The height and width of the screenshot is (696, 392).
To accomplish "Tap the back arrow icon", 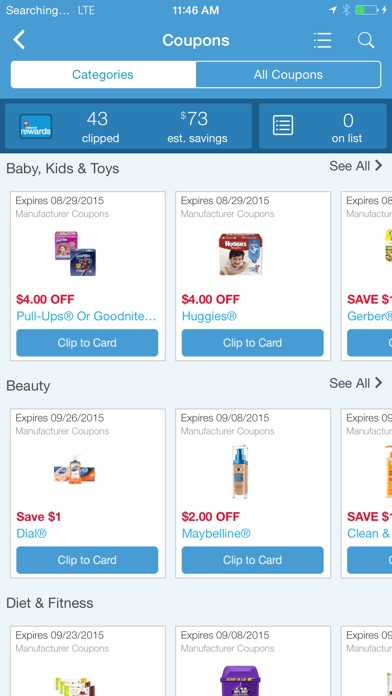I will 19,40.
